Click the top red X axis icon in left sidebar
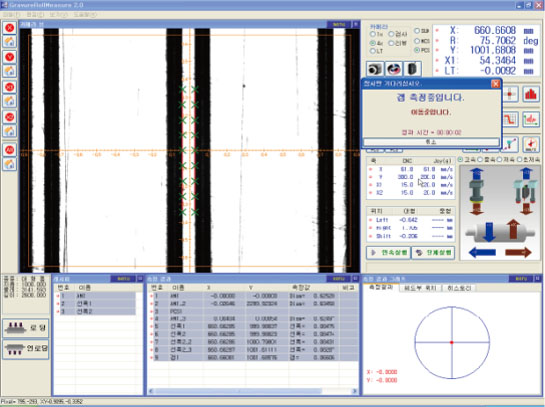 pyautogui.click(x=10, y=27)
